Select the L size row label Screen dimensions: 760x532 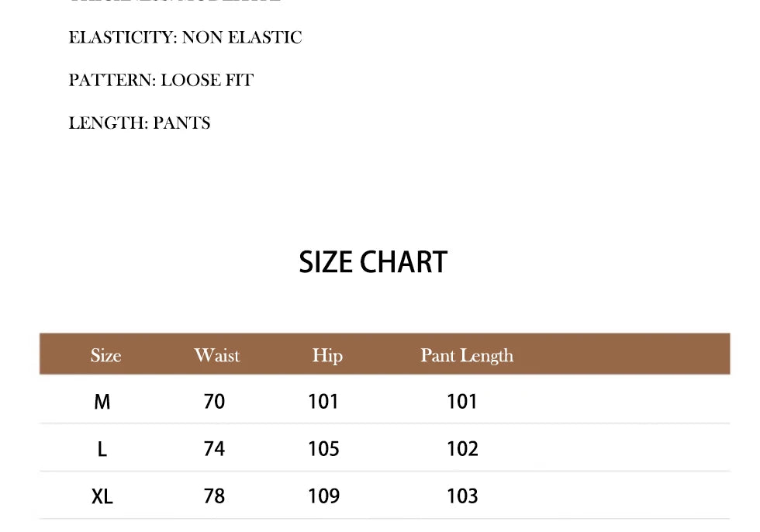(x=102, y=449)
